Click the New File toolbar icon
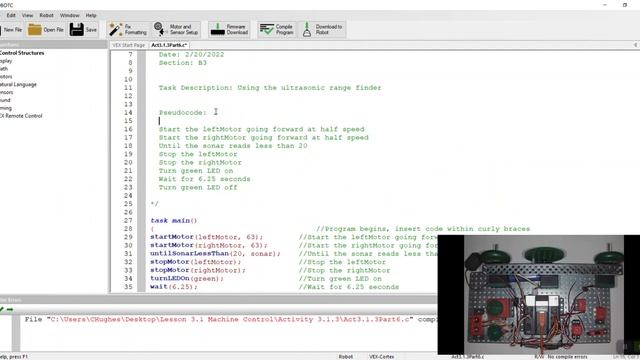Image resolution: width=640 pixels, height=360 pixels. (x=11, y=30)
